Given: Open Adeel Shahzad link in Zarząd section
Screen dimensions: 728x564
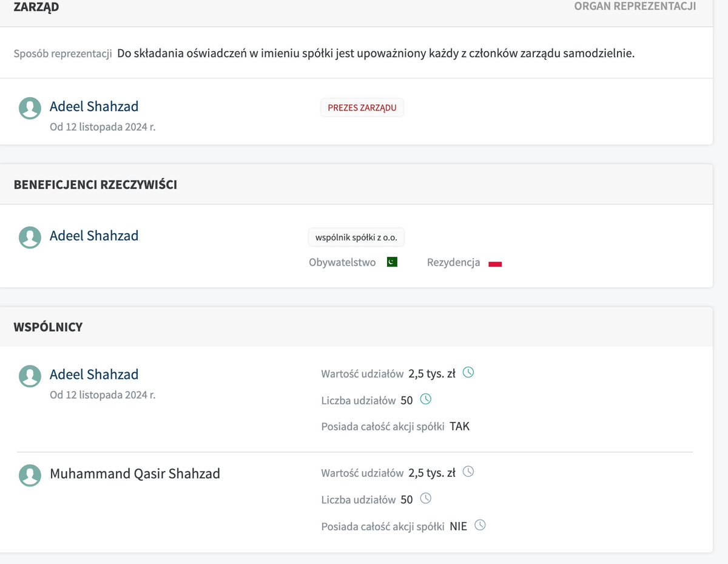Looking at the screenshot, I should pyautogui.click(x=94, y=106).
